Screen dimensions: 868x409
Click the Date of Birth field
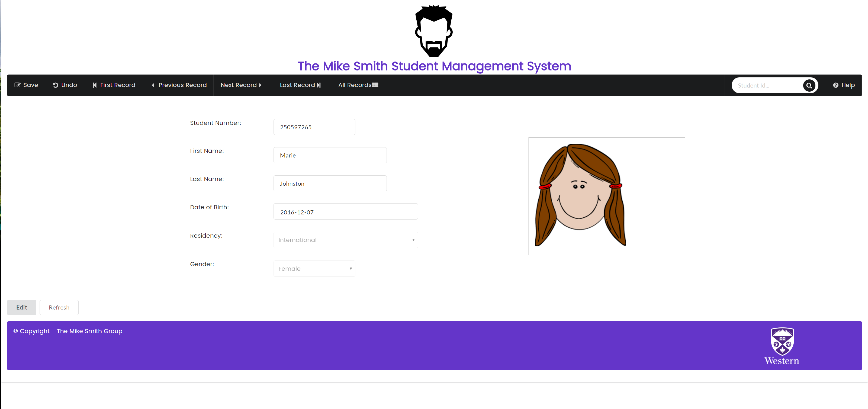pos(345,212)
